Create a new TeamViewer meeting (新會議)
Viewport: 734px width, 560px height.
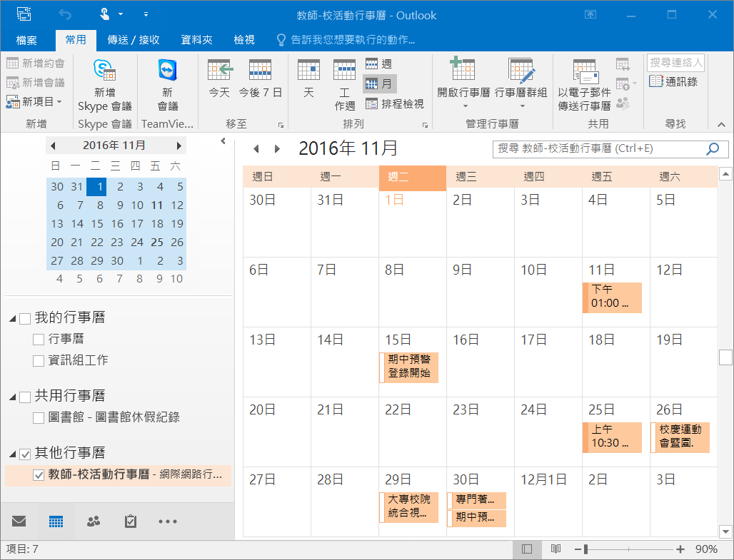click(167, 86)
